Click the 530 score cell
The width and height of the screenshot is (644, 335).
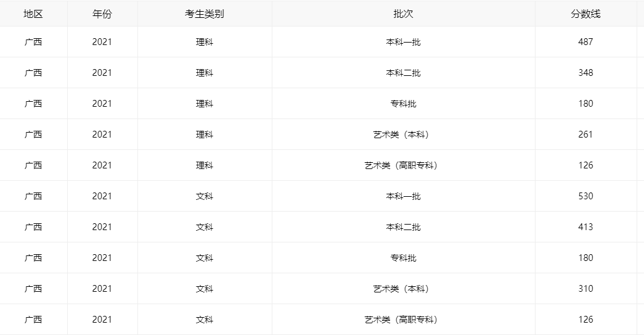click(x=585, y=196)
